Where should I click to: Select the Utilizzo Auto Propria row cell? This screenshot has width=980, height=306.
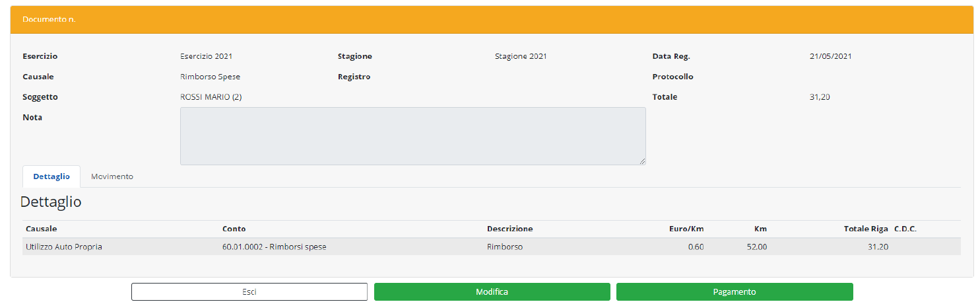(x=64, y=247)
